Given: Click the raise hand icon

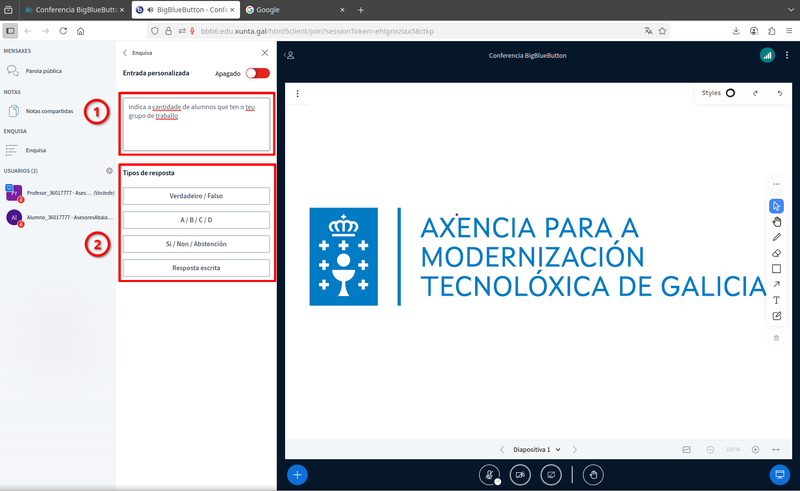Looking at the screenshot, I should [592, 475].
